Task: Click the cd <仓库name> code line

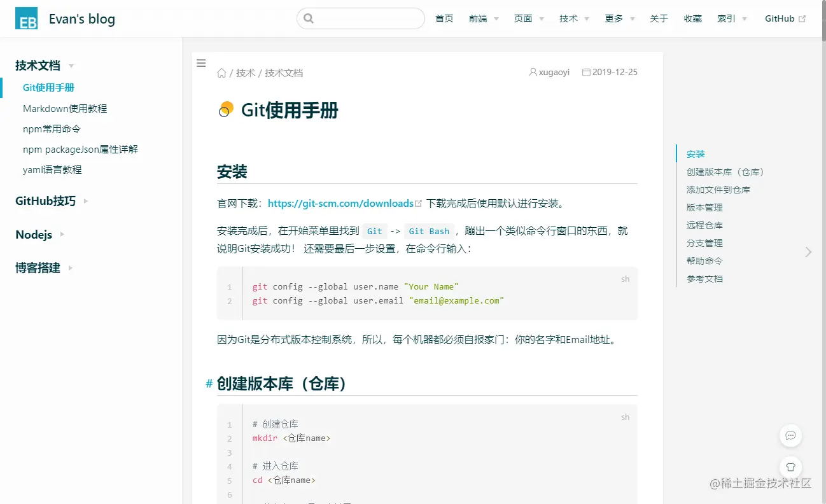Action: click(284, 480)
